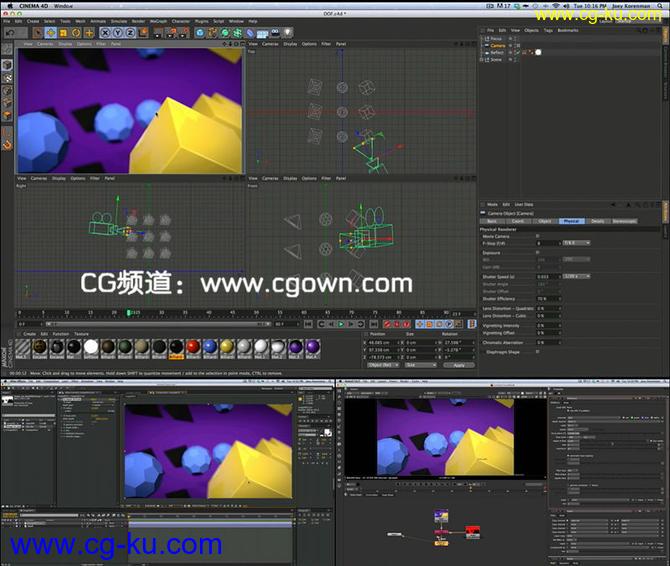Open the green NURBS generators icon
This screenshot has width=670, height=566.
225,33
